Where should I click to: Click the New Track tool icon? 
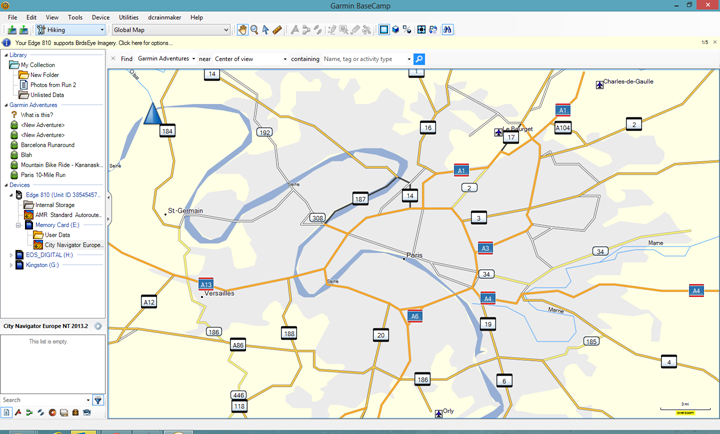317,30
